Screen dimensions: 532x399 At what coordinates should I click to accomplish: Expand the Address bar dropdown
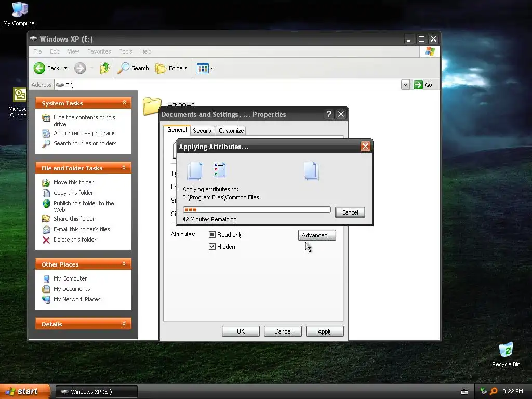coord(405,85)
